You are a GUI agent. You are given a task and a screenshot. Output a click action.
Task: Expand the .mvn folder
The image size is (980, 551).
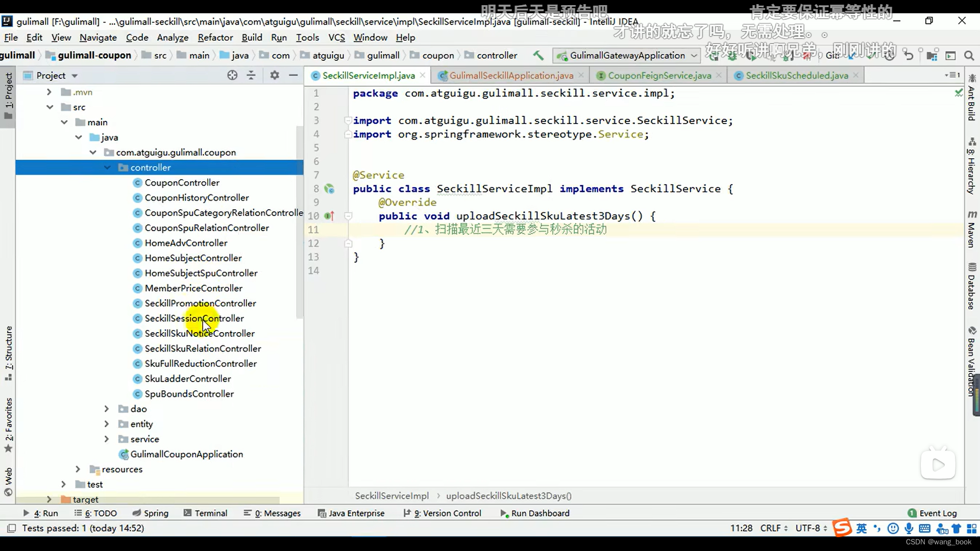[49, 92]
